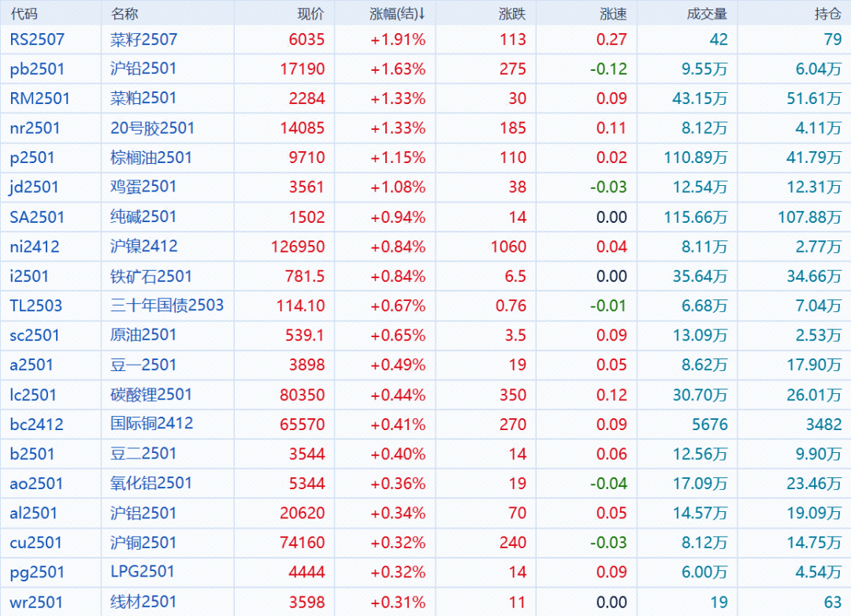Click the 氧化铝2501 contract name
851x616 pixels.
point(151,483)
